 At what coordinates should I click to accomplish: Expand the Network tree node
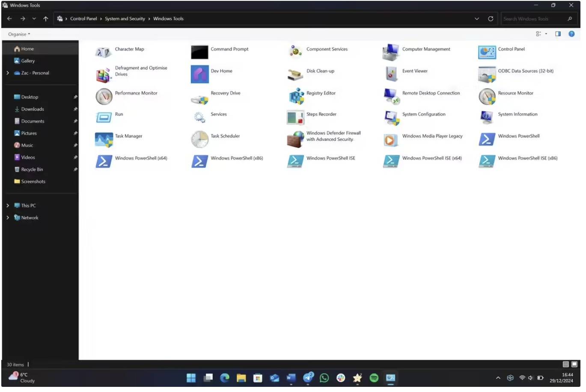[8, 218]
